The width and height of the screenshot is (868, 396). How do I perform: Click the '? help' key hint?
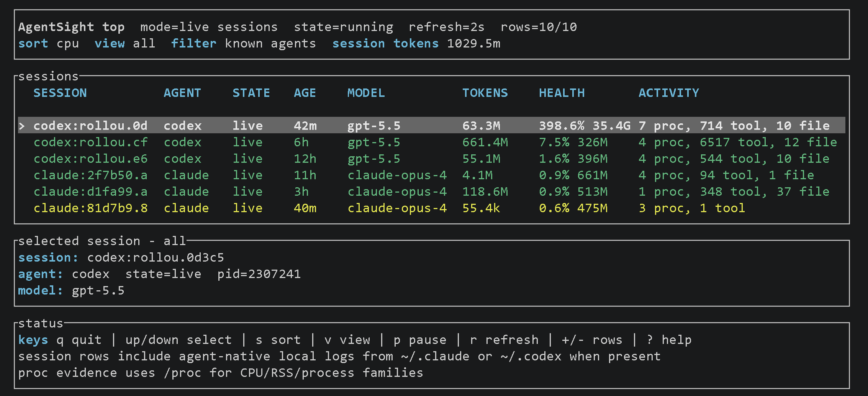pos(669,340)
